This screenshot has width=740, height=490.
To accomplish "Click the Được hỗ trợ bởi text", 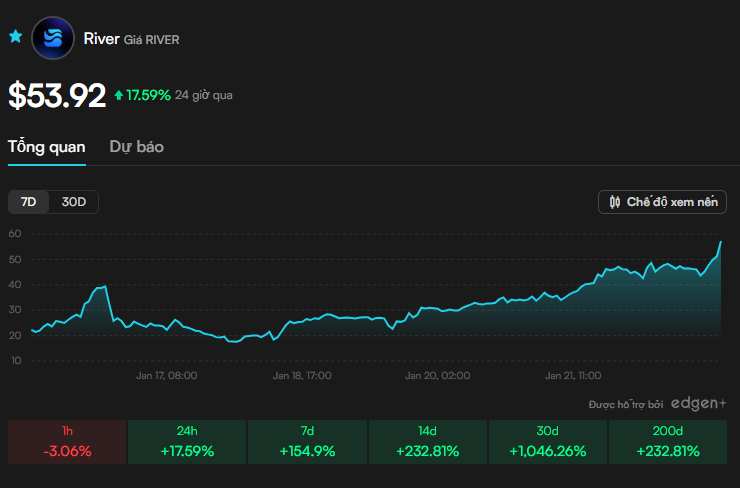I will click(x=626, y=405).
